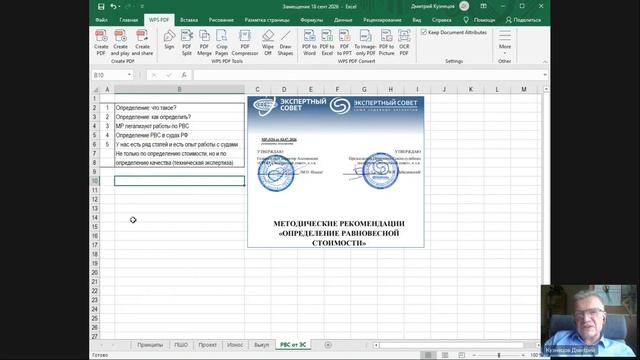This screenshot has height=360, width=640.
Task: Open the Формулы ribbon tab
Action: 311,20
